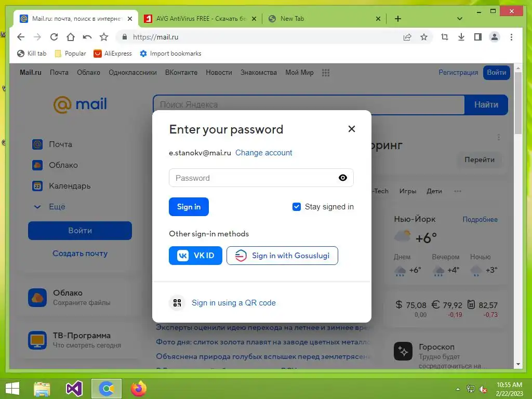This screenshot has width=532, height=399.
Task: Open the browser profile avatar icon
Action: coord(495,37)
